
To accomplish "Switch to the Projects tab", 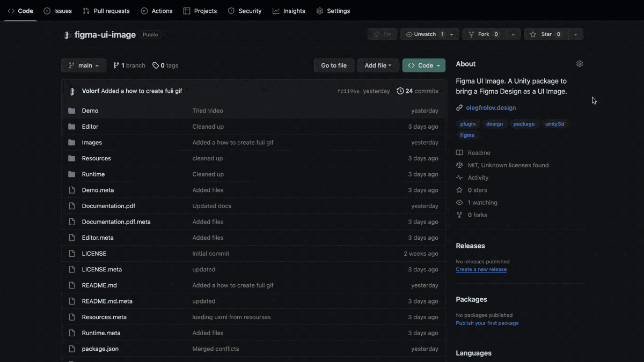I will 200,11.
